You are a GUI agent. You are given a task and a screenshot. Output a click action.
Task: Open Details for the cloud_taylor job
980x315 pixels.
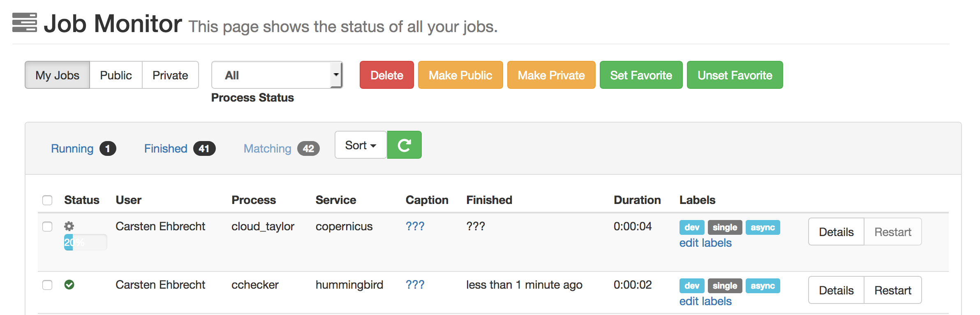click(836, 232)
